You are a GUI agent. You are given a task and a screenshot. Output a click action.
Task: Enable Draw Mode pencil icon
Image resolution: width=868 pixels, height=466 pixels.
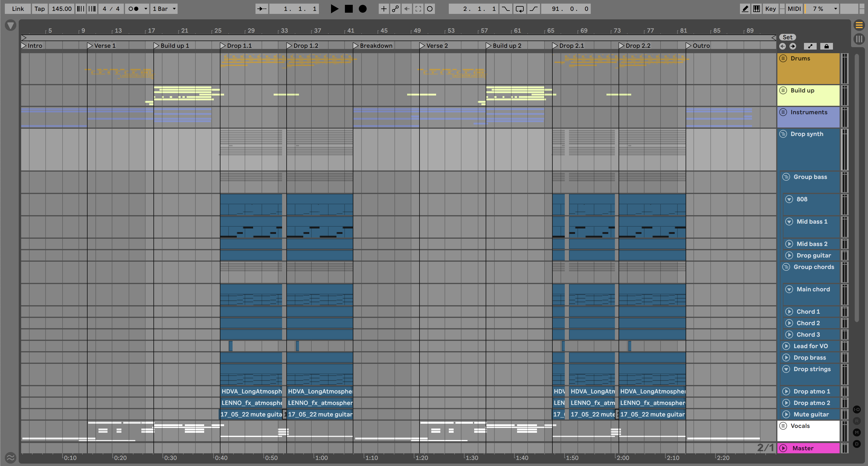point(745,9)
